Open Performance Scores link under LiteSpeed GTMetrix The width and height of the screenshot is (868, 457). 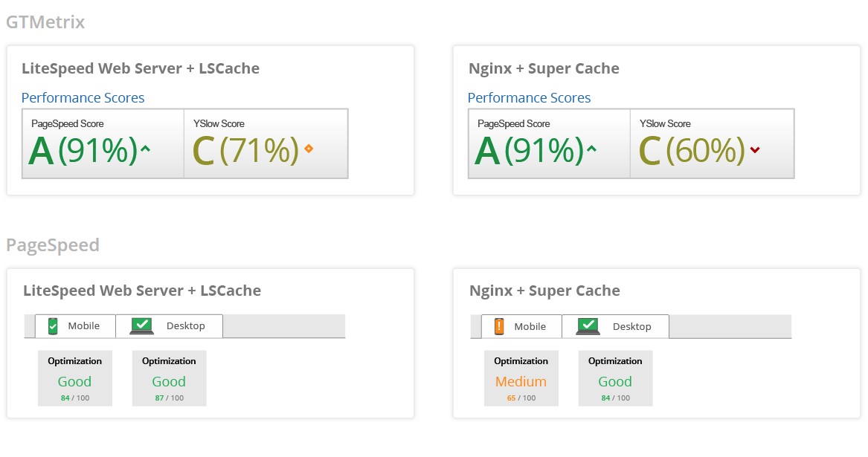tap(83, 98)
